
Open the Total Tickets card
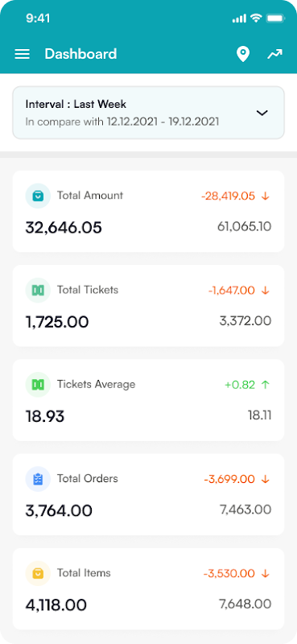(x=148, y=306)
